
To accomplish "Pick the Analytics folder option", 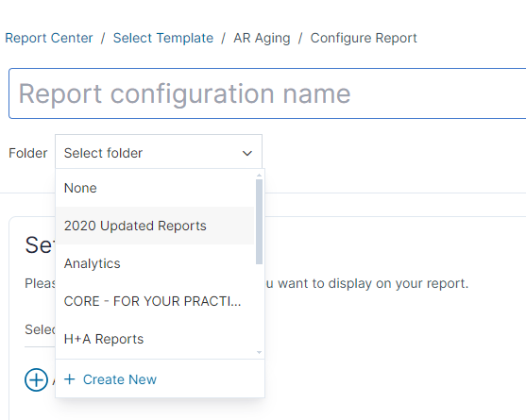I will tap(155, 263).
